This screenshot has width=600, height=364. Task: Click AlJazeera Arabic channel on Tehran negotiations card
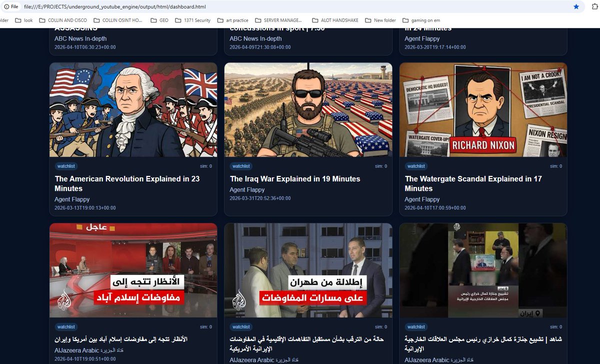pyautogui.click(x=263, y=360)
